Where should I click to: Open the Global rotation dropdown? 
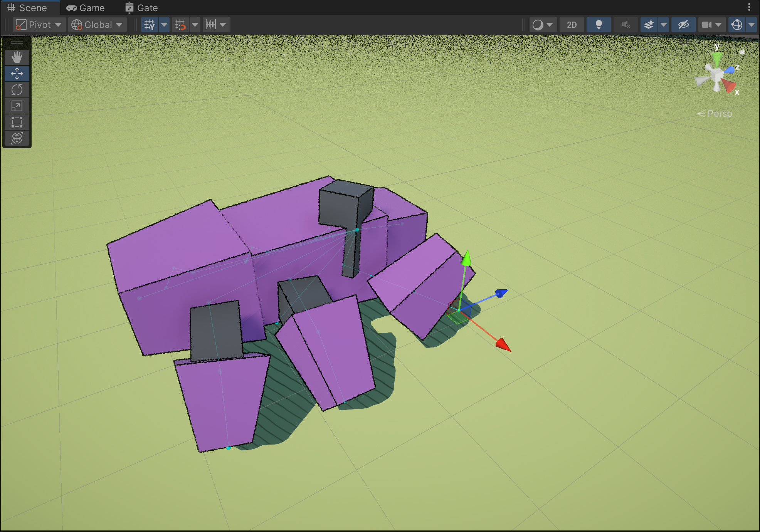[x=97, y=25]
